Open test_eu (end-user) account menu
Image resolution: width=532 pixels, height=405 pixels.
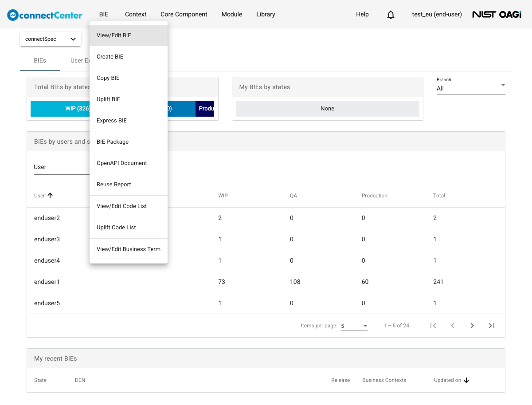[437, 14]
